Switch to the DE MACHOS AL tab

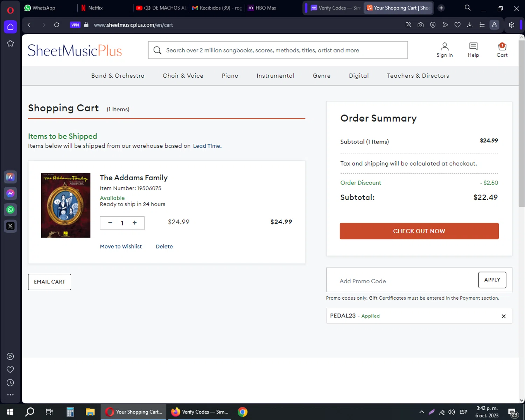click(161, 8)
